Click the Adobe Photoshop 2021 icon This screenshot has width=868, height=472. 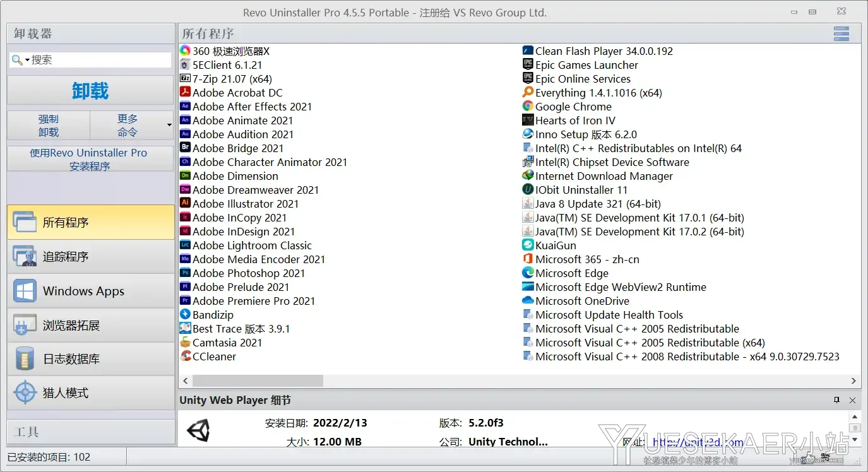(185, 273)
